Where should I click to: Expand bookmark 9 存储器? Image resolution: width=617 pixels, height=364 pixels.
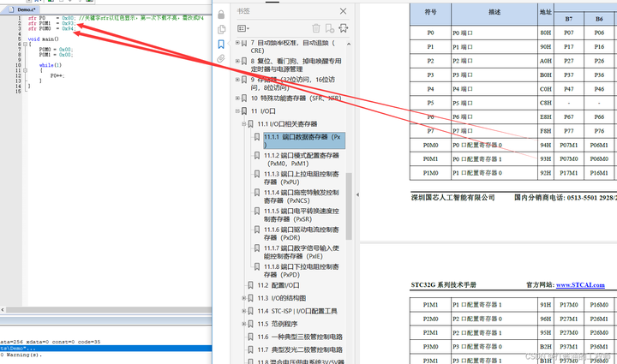coord(237,80)
